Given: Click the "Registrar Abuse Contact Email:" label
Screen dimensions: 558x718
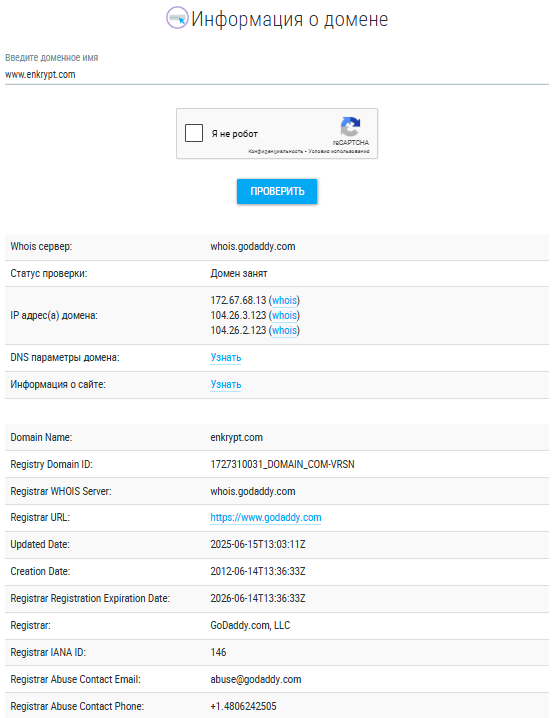Looking at the screenshot, I should [76, 680].
